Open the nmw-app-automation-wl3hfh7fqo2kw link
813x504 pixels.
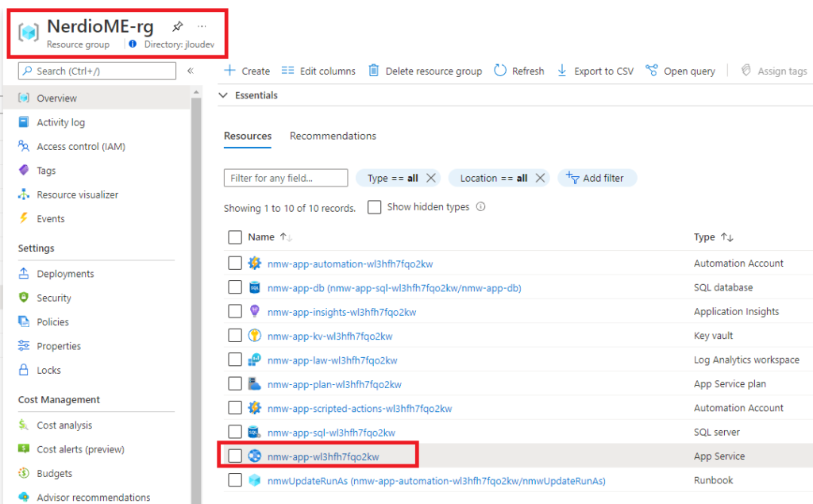tap(350, 264)
